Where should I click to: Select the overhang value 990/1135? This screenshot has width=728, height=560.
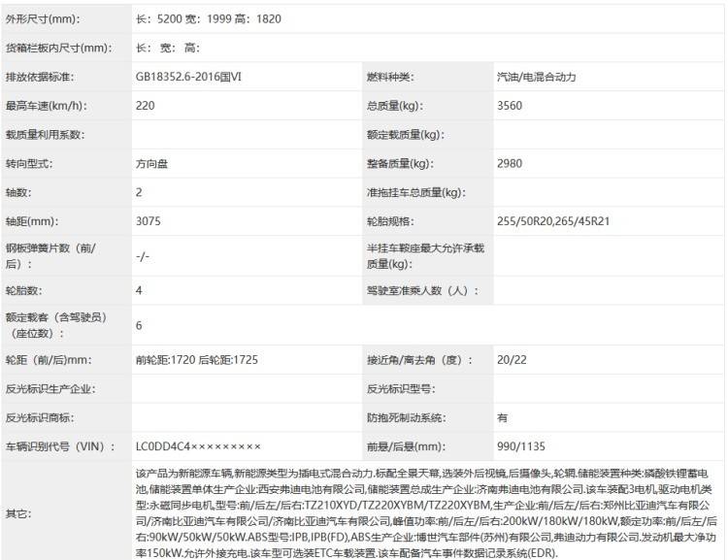(521, 446)
